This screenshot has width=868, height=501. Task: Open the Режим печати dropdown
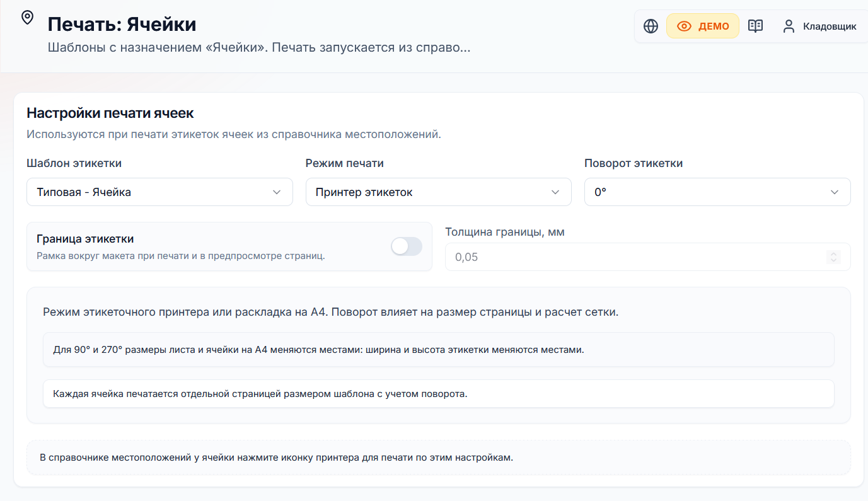pyautogui.click(x=438, y=192)
